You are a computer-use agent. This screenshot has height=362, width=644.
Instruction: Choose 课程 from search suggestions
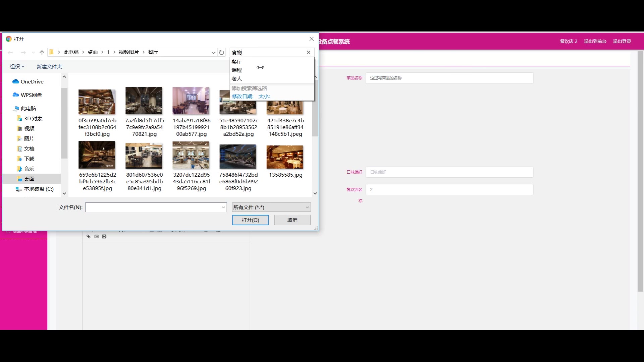click(237, 70)
